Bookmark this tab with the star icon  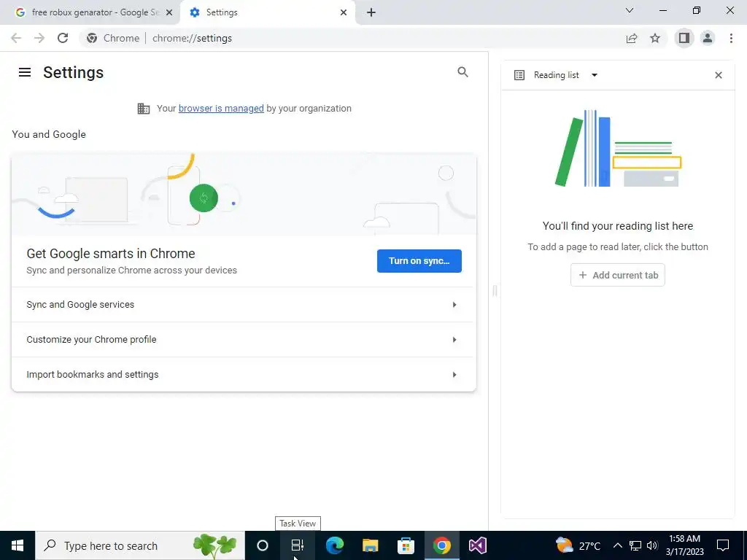point(655,38)
